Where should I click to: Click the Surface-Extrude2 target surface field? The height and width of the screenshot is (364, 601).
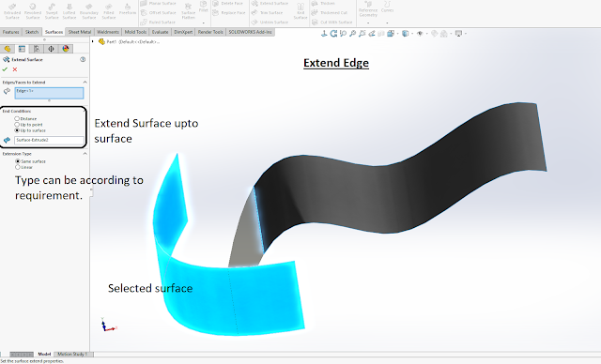pyautogui.click(x=49, y=140)
